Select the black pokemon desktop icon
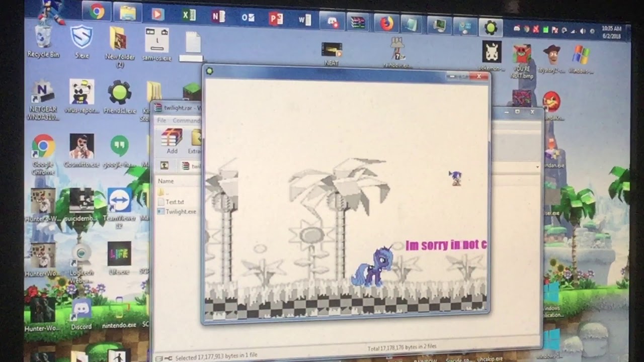644x362 pixels. coord(492,56)
